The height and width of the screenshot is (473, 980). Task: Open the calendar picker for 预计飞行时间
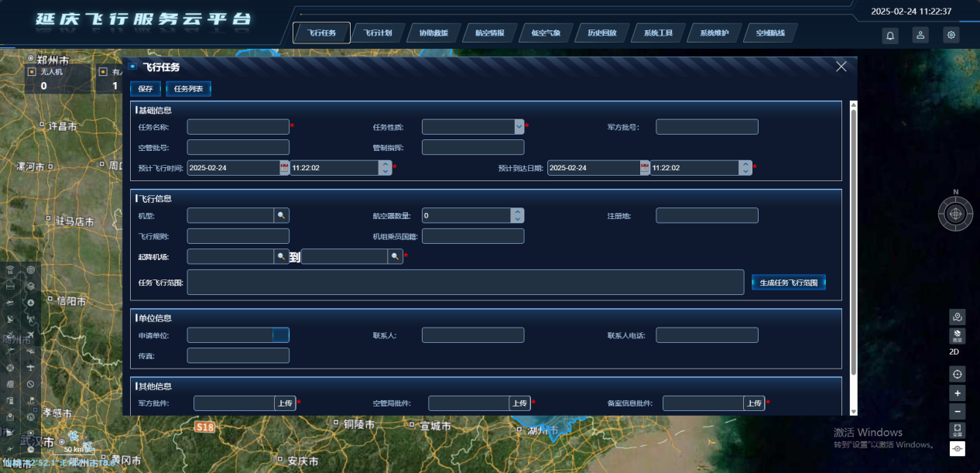click(x=284, y=168)
